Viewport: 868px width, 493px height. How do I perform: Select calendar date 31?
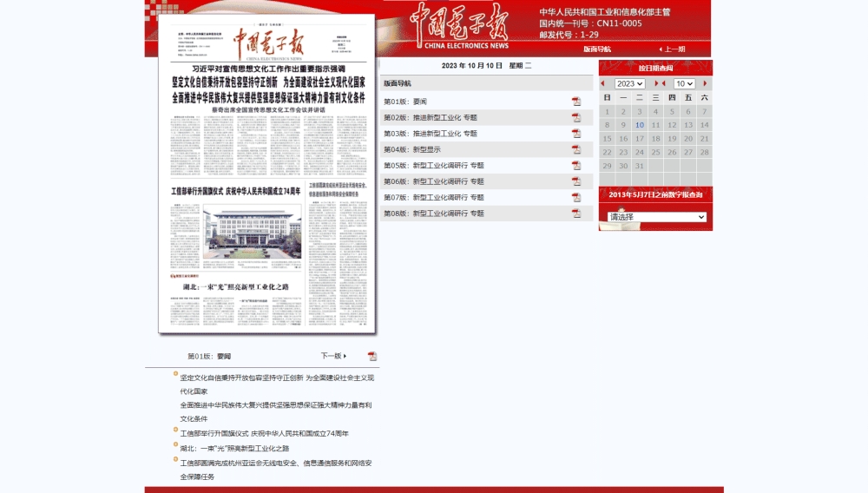pos(640,166)
